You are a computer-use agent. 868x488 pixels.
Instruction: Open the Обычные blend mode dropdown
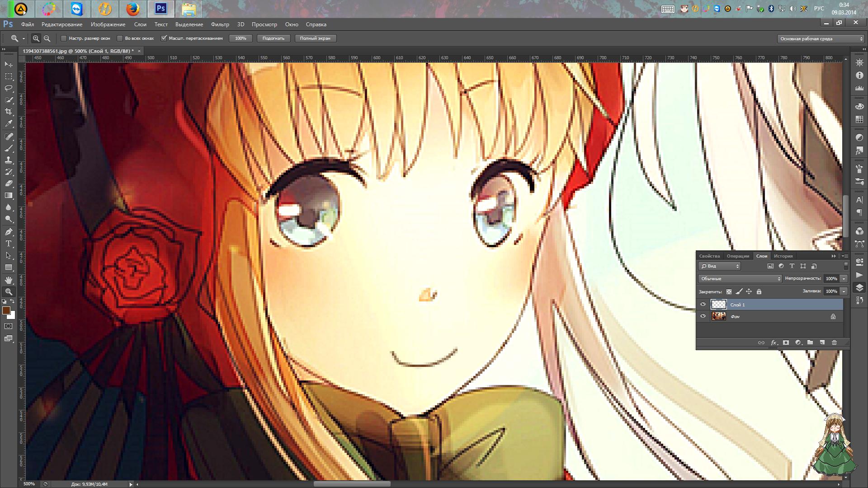click(x=740, y=279)
